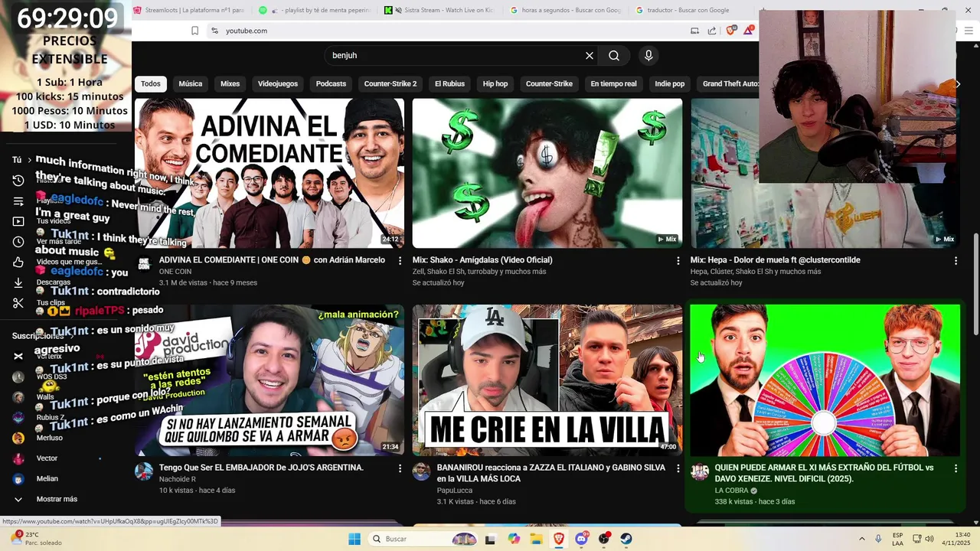
Task: Show hidden system tray icons
Action: [862, 539]
